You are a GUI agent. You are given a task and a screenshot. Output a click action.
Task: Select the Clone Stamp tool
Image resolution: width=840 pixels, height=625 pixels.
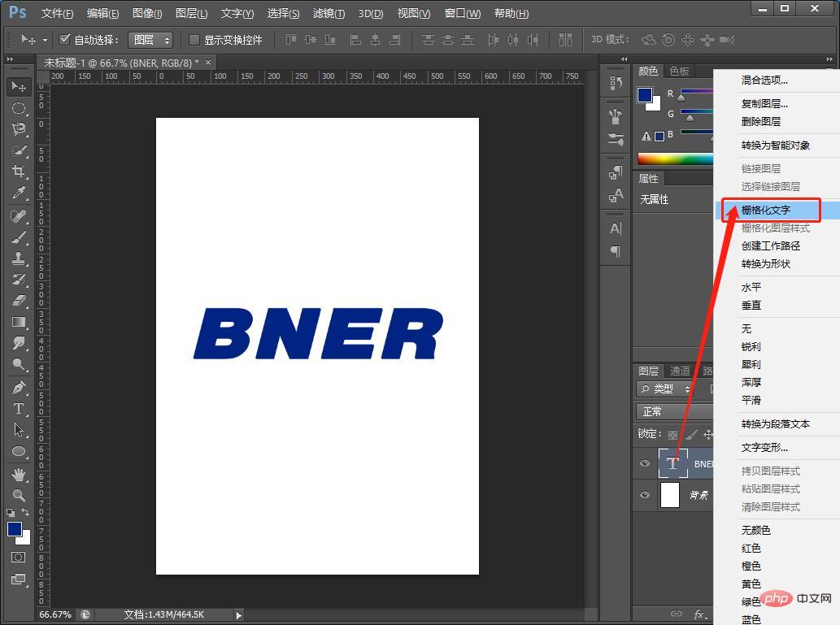pos(19,258)
